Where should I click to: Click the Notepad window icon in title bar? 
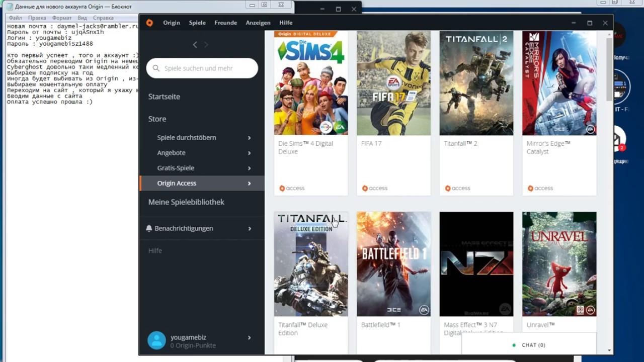coord(10,7)
